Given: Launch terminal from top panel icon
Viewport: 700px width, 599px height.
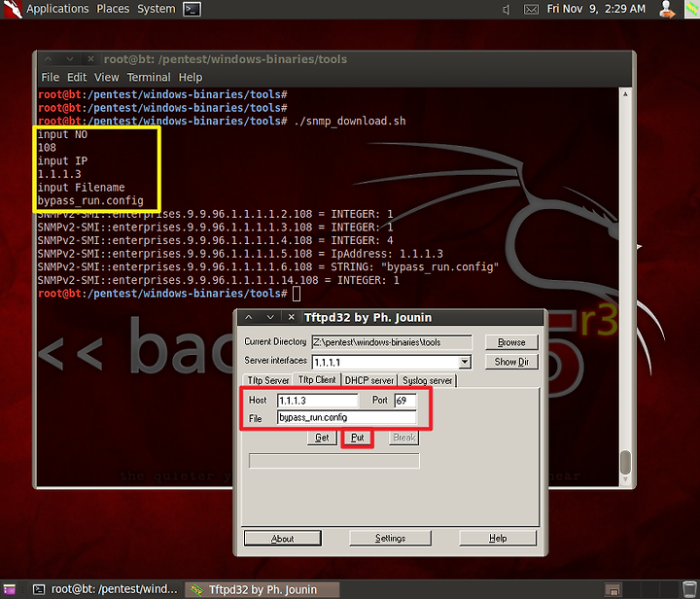Looking at the screenshot, I should tap(192, 10).
